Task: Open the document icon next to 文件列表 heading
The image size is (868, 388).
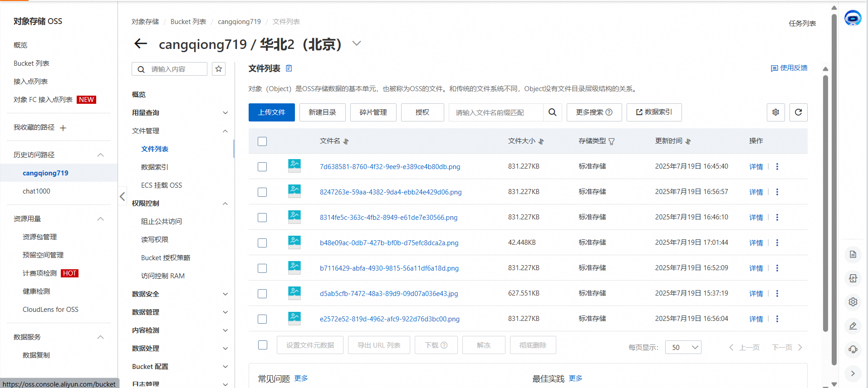Action: pyautogui.click(x=289, y=68)
